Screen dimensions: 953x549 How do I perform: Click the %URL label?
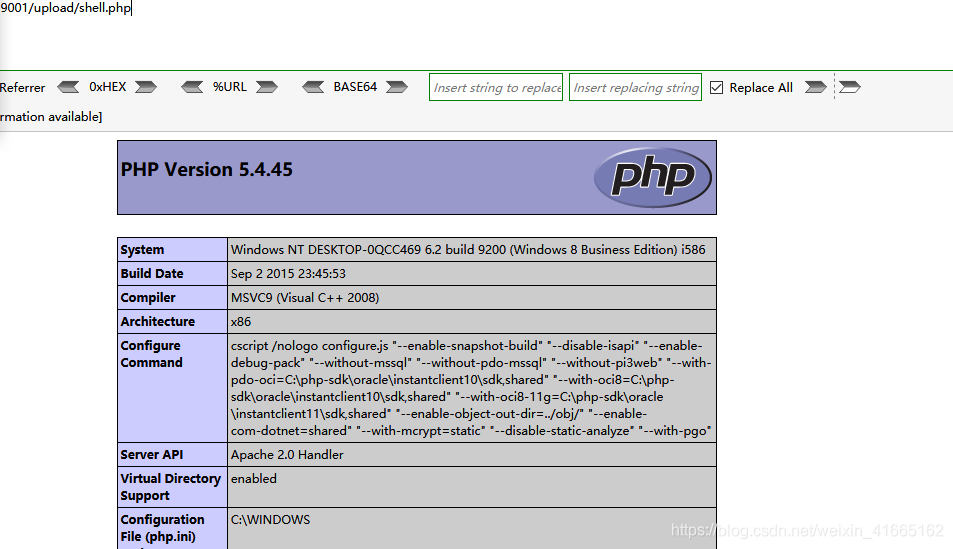coord(230,87)
